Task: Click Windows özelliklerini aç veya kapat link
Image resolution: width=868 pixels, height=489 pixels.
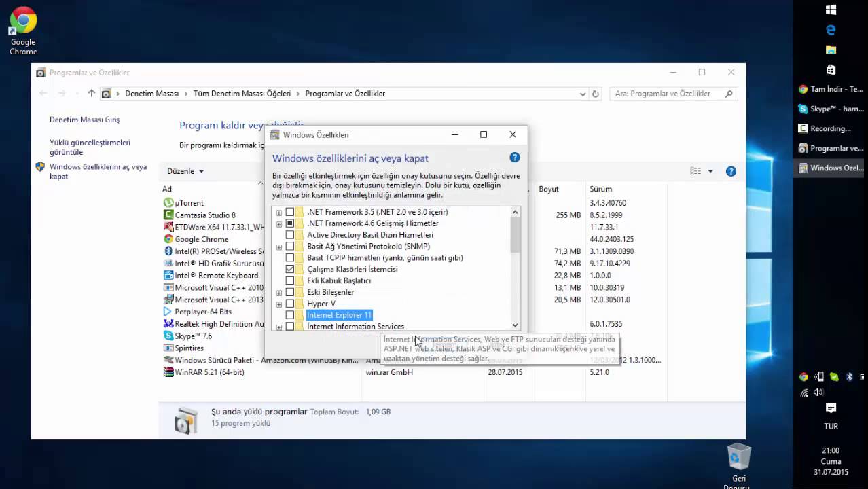Action: coord(98,171)
